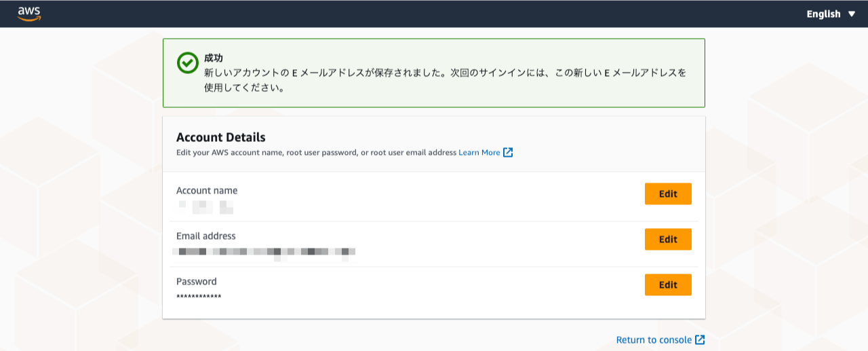Edit the Email address

668,239
